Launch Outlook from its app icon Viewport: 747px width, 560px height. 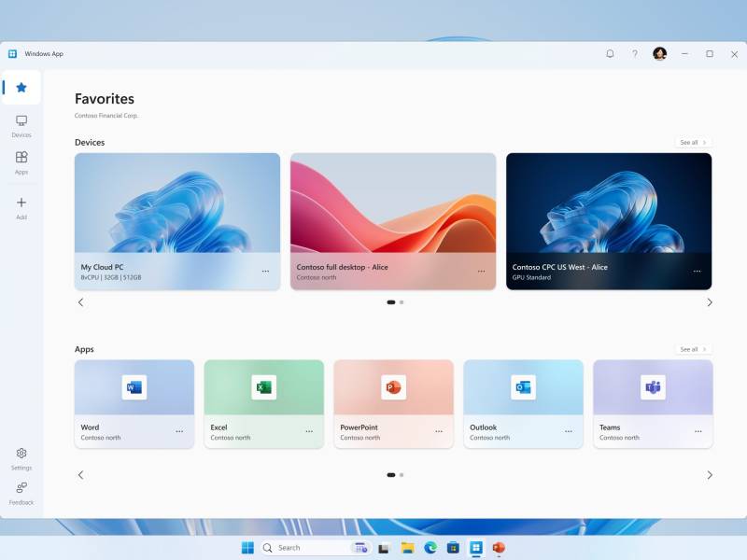point(523,387)
